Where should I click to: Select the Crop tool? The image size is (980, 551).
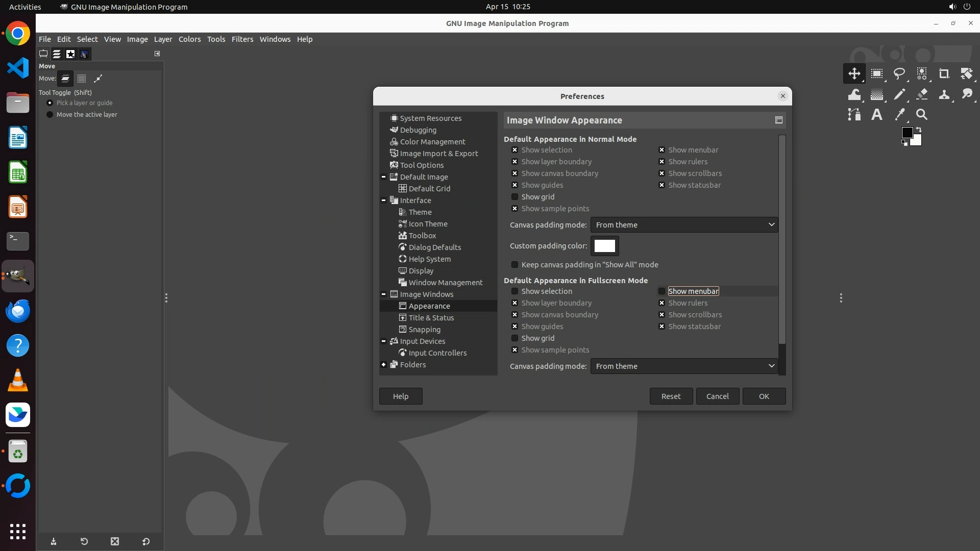944,74
